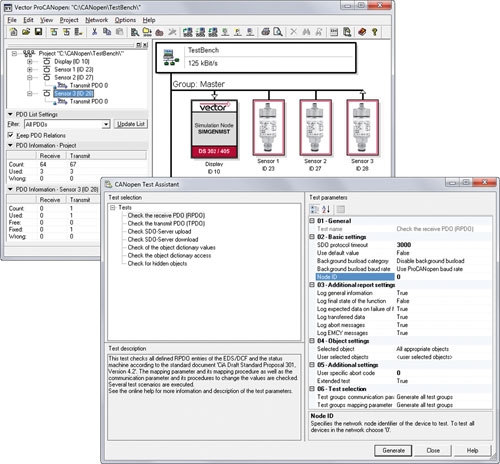Click the red help book icon

pyautogui.click(x=362, y=32)
